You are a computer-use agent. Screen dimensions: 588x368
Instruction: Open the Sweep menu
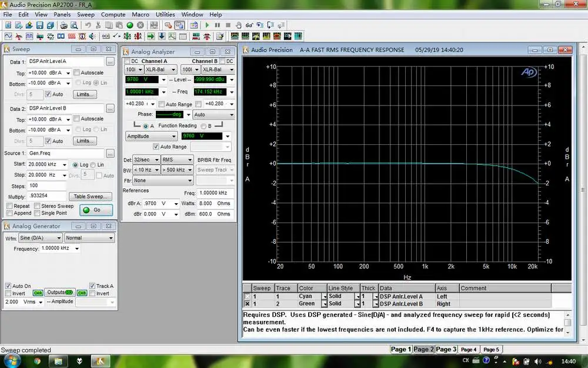click(x=85, y=14)
